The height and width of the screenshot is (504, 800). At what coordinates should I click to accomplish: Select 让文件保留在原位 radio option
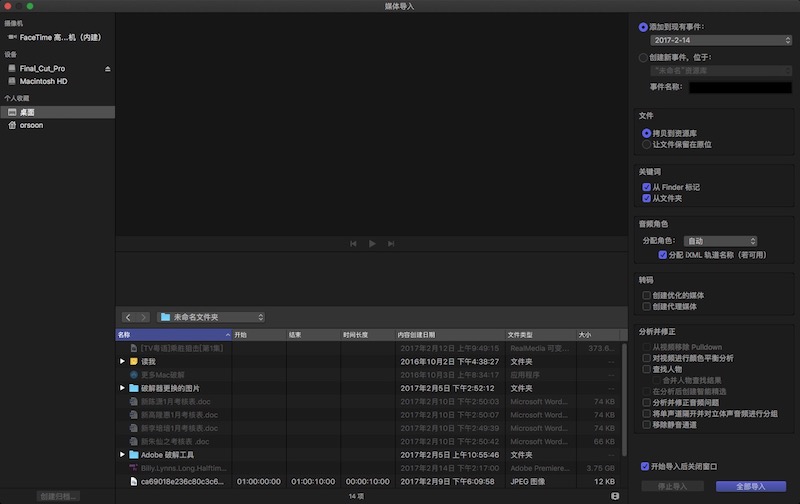[x=646, y=144]
